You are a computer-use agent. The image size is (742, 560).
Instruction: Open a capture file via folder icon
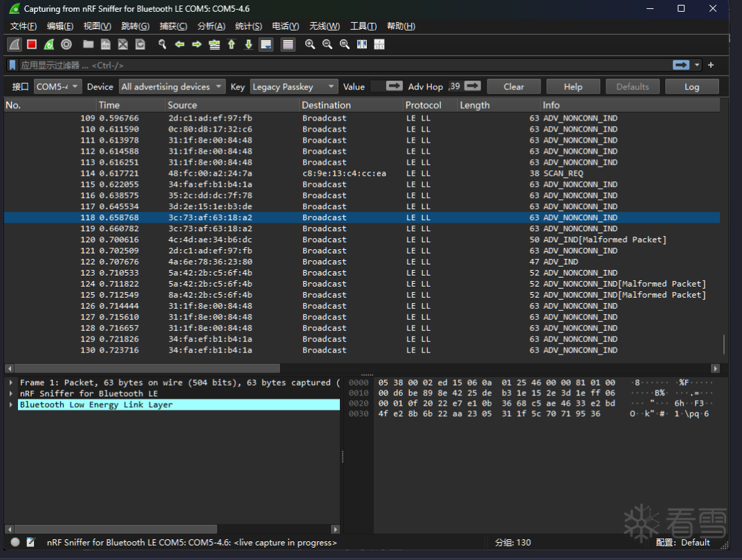pyautogui.click(x=88, y=44)
